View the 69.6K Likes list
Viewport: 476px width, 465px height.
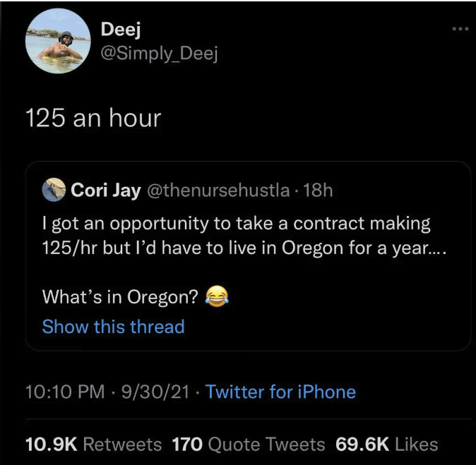386,444
